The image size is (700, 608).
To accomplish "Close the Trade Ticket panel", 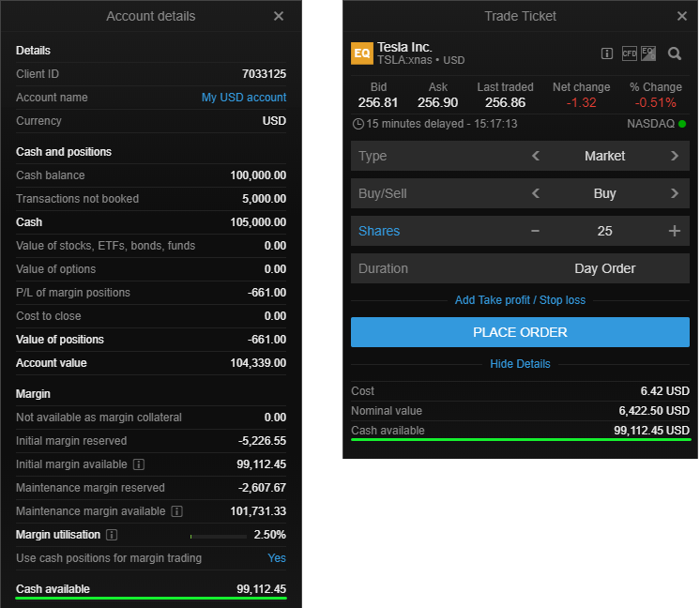I will (681, 16).
